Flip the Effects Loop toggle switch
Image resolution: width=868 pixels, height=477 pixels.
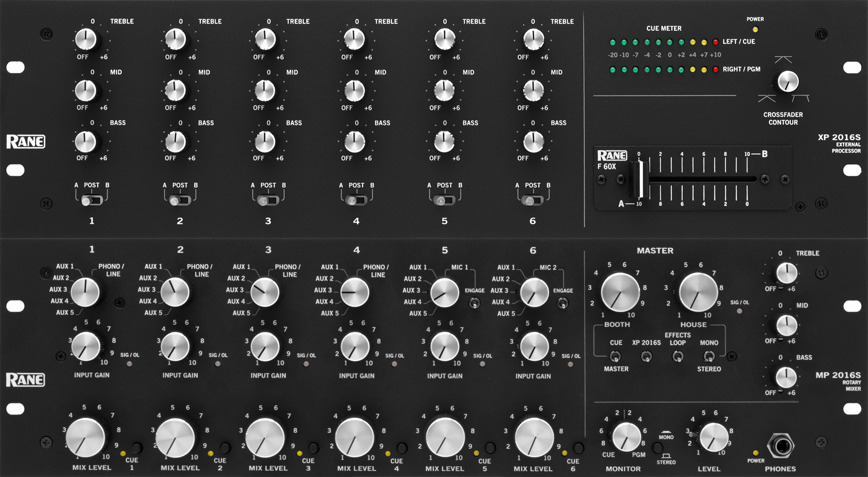pos(677,357)
